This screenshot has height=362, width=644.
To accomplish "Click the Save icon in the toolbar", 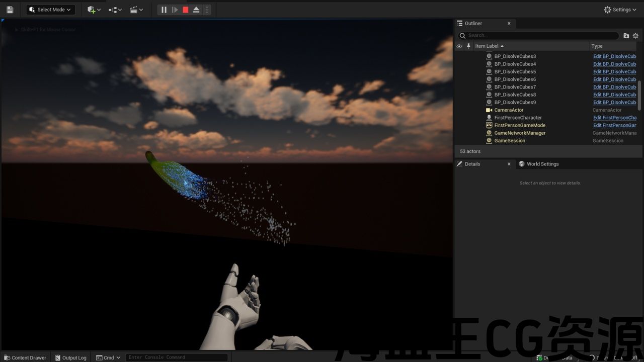I will click(x=10, y=10).
